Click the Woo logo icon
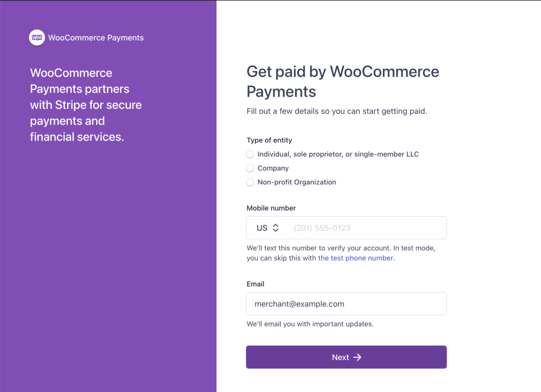Image resolution: width=541 pixels, height=392 pixels. pyautogui.click(x=37, y=38)
